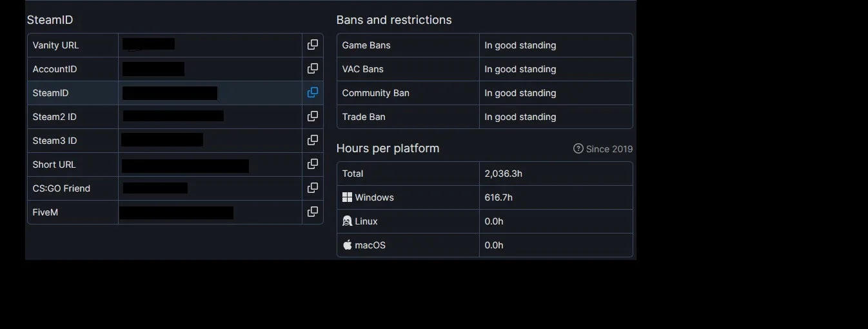Screen dimensions: 868x329
Task: Copy the AccountID value
Action: pos(313,69)
